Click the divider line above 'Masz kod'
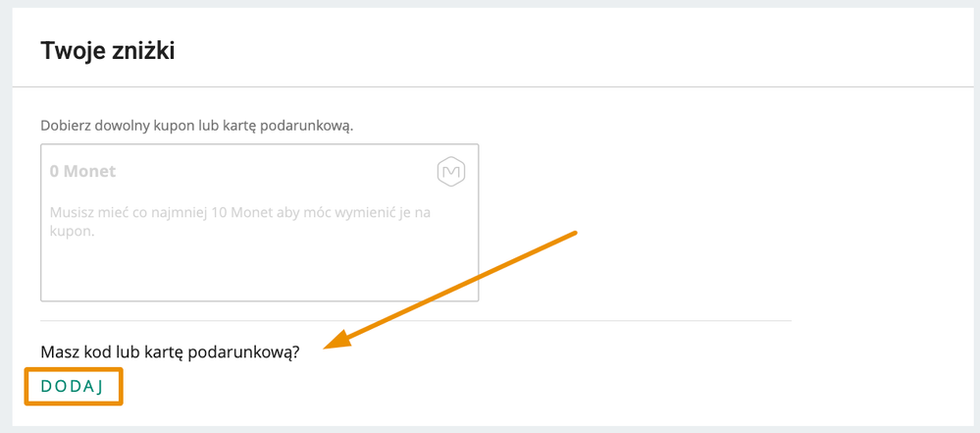 click(x=416, y=320)
